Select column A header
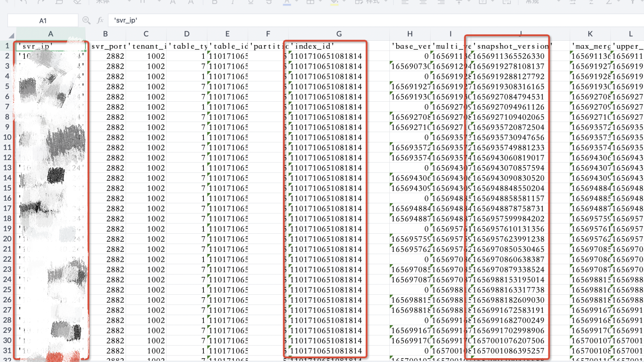The width and height of the screenshot is (644, 362). (51, 34)
